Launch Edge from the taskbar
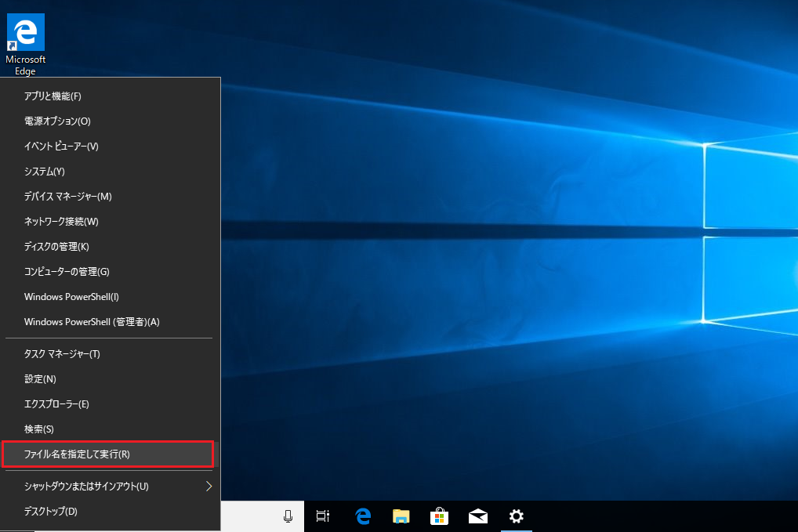The height and width of the screenshot is (532, 798). coord(363,516)
